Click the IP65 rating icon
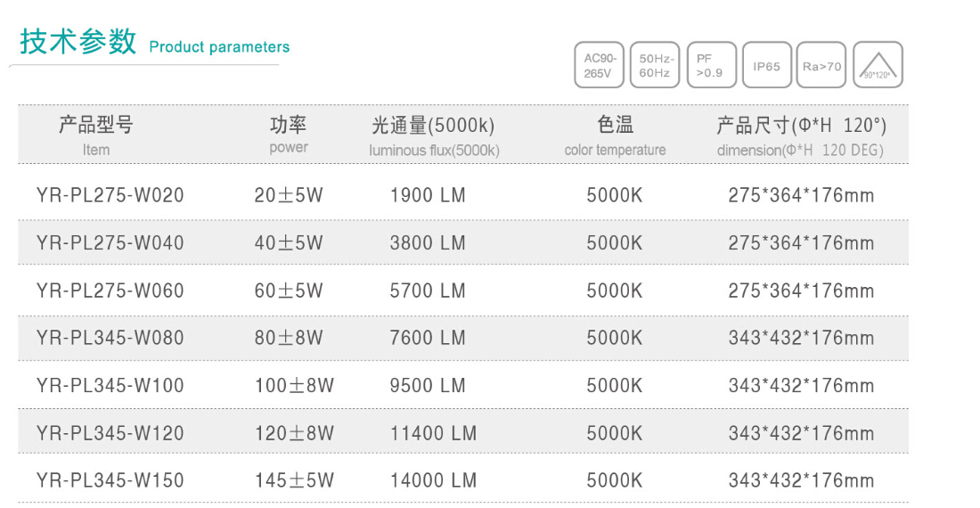Viewport: 980px width, 508px height. point(766,65)
